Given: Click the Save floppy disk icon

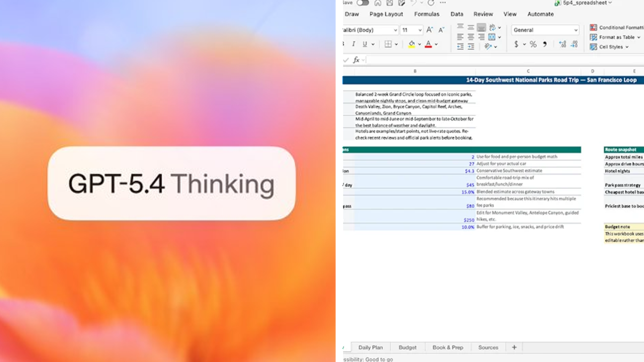Looking at the screenshot, I should (389, 3).
